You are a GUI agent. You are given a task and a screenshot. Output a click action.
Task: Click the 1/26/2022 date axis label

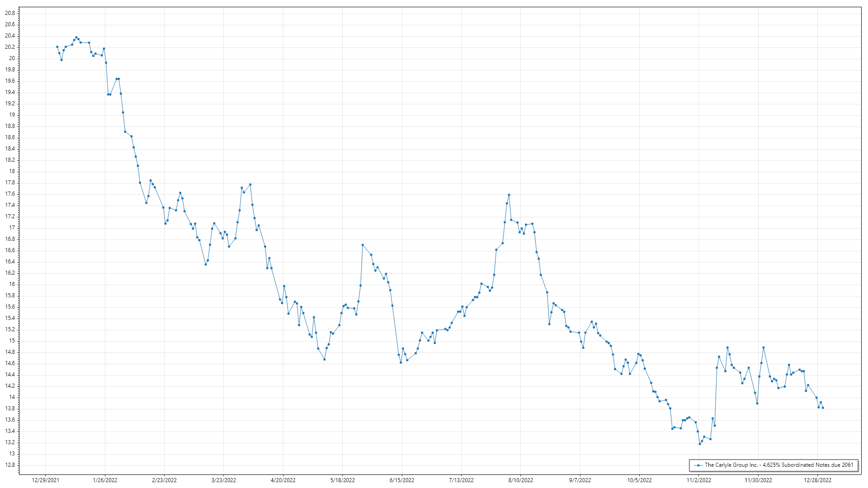coord(105,480)
